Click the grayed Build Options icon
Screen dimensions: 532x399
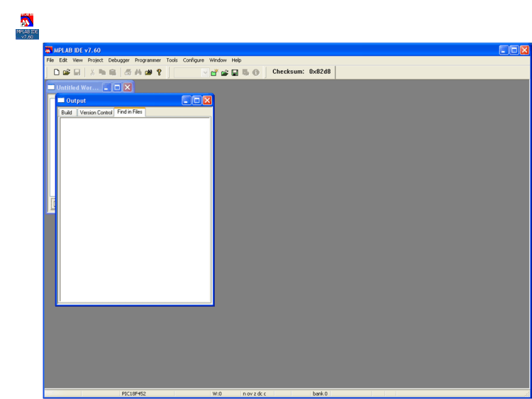click(245, 72)
